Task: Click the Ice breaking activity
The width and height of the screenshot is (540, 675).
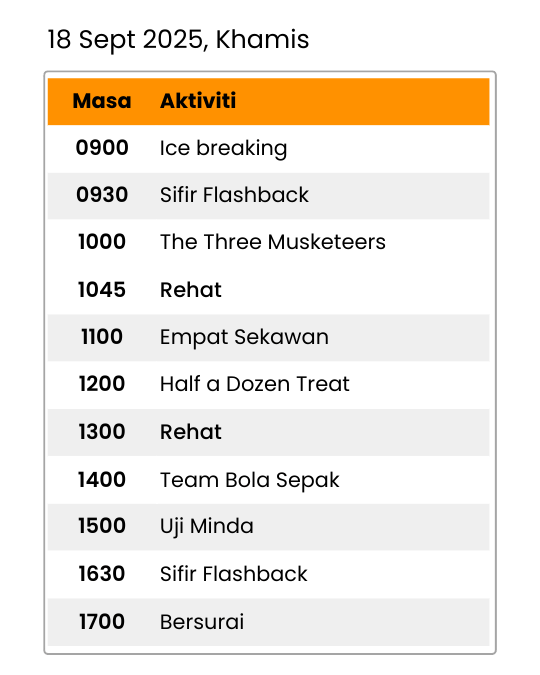Action: 223,149
